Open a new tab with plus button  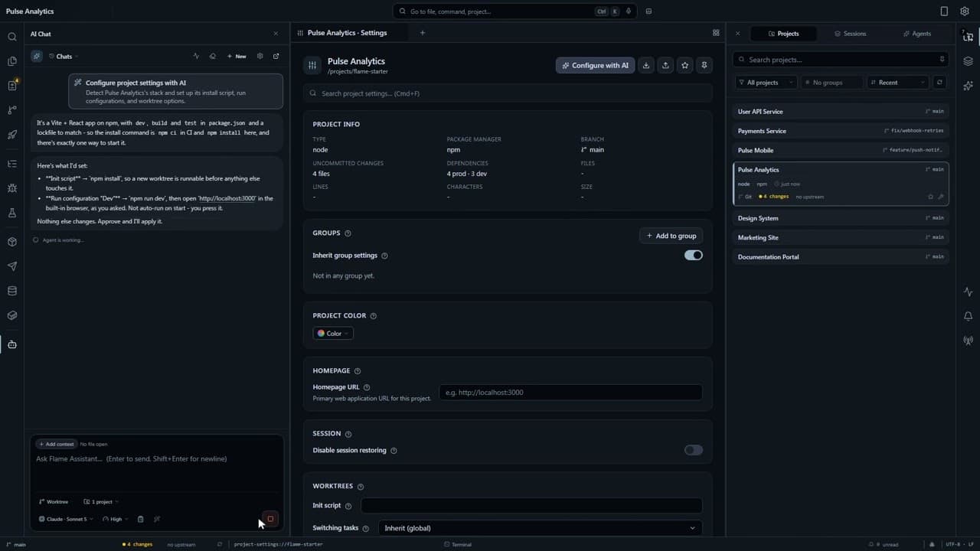pyautogui.click(x=422, y=33)
